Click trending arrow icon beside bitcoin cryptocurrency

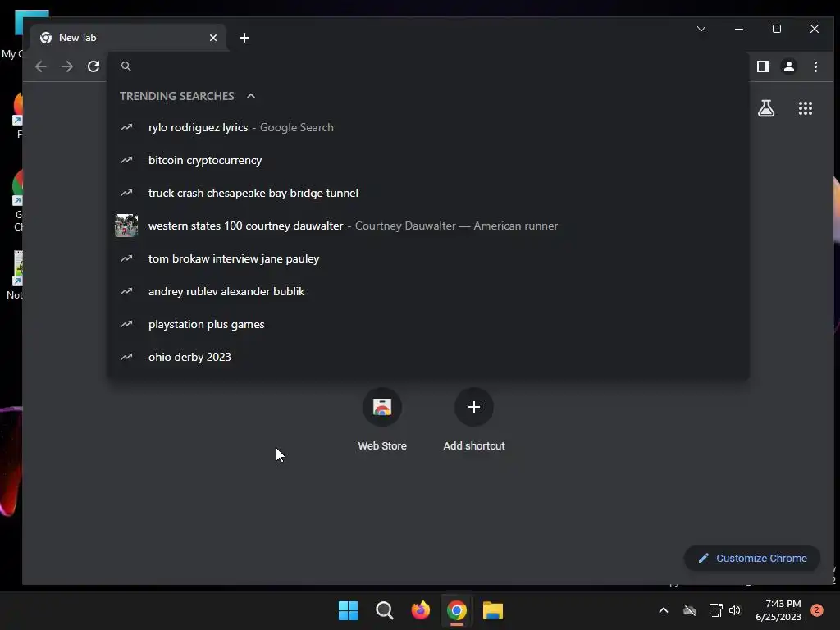click(126, 160)
